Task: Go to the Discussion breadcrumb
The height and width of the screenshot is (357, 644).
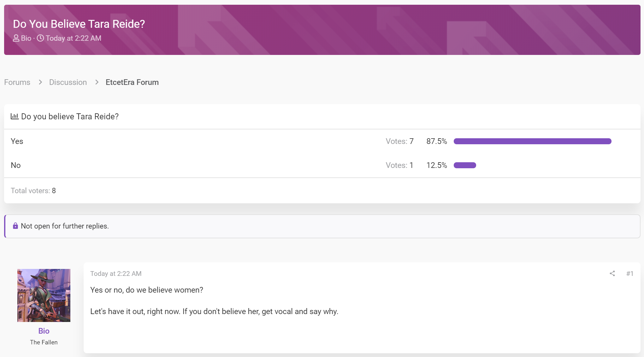Action: coord(68,82)
